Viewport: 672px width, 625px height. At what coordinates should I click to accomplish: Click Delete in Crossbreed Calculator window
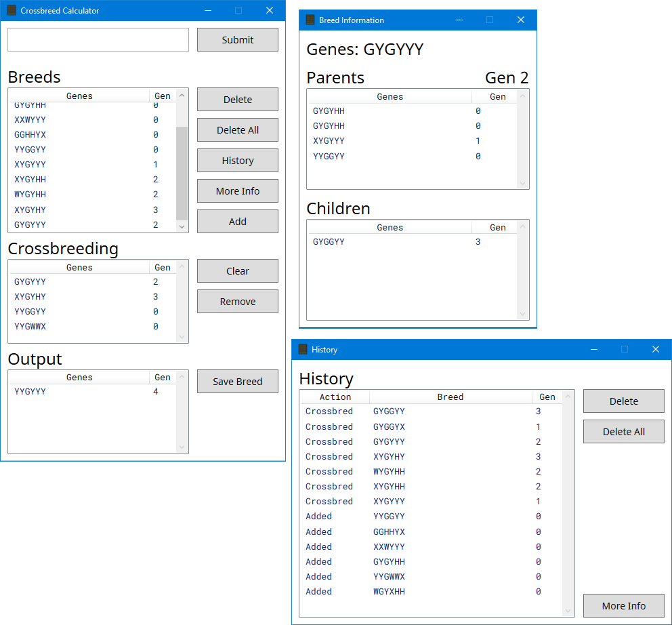point(237,100)
